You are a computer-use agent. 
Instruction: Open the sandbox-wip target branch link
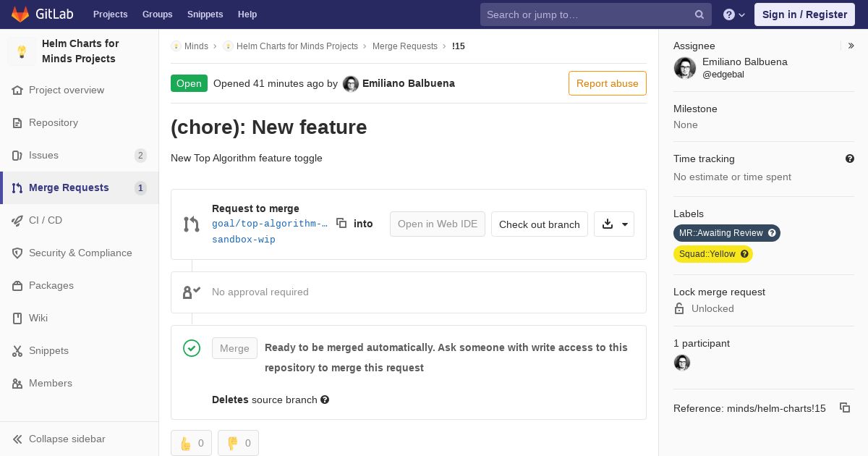click(x=244, y=240)
